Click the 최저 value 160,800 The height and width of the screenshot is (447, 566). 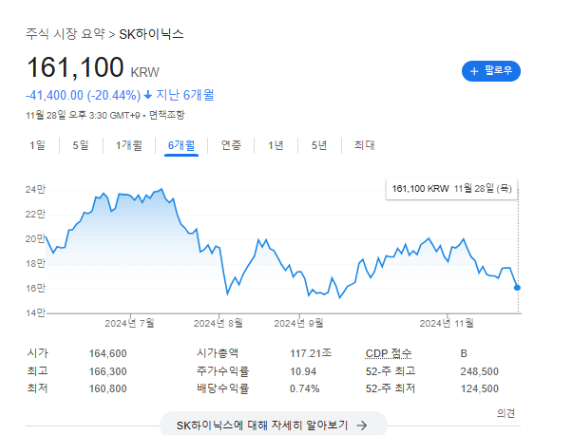[x=108, y=389]
